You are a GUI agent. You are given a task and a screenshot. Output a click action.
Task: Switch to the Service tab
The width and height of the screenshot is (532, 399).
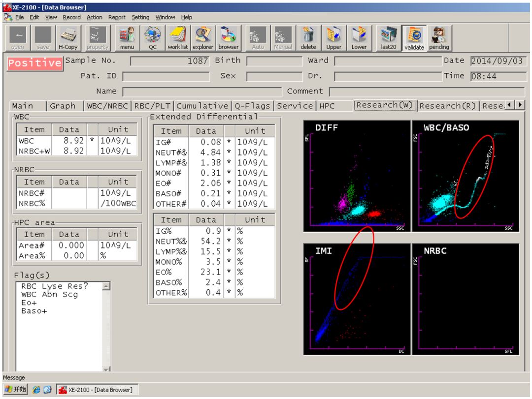coord(295,106)
